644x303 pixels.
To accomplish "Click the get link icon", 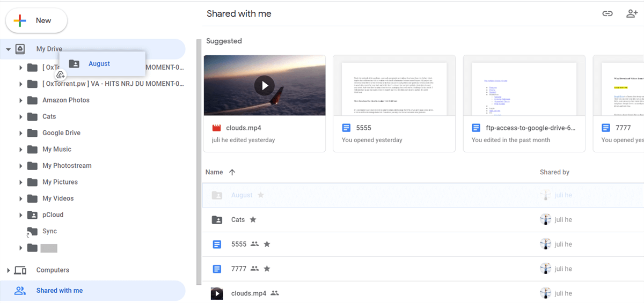I will 608,14.
